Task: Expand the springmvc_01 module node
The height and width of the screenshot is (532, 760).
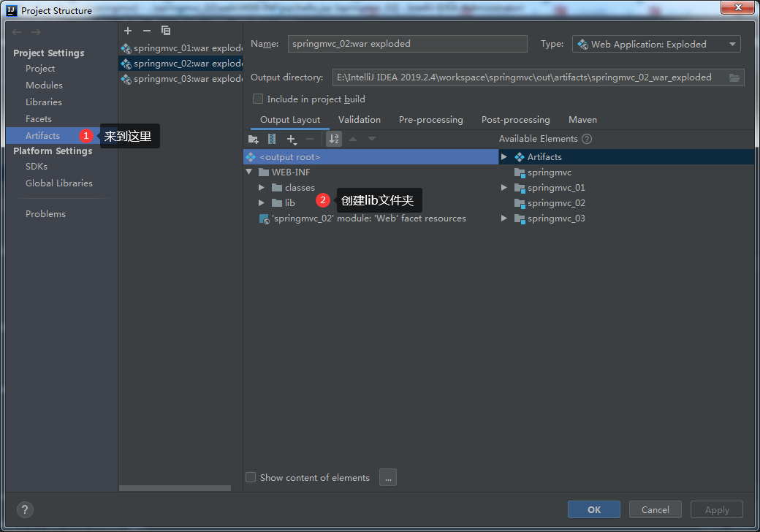Action: point(504,188)
